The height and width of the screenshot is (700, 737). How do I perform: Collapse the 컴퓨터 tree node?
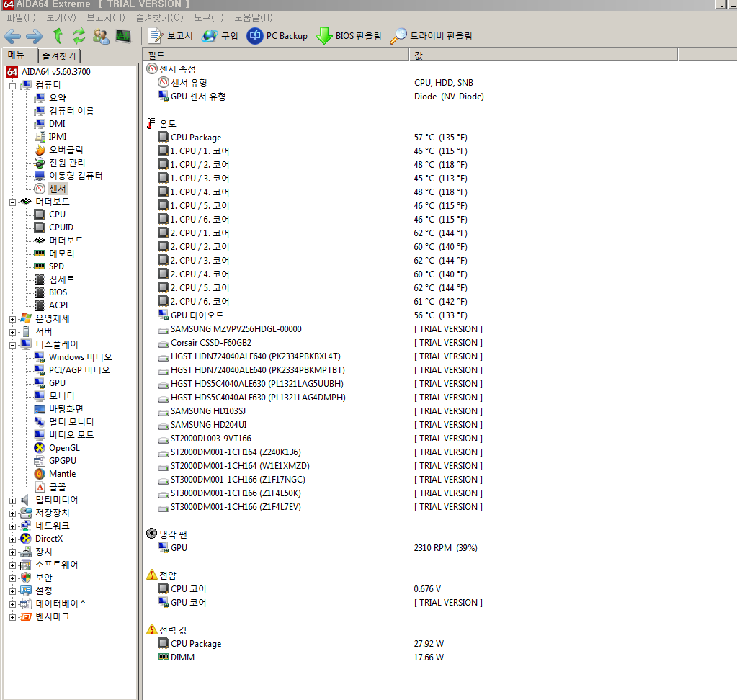(x=13, y=86)
